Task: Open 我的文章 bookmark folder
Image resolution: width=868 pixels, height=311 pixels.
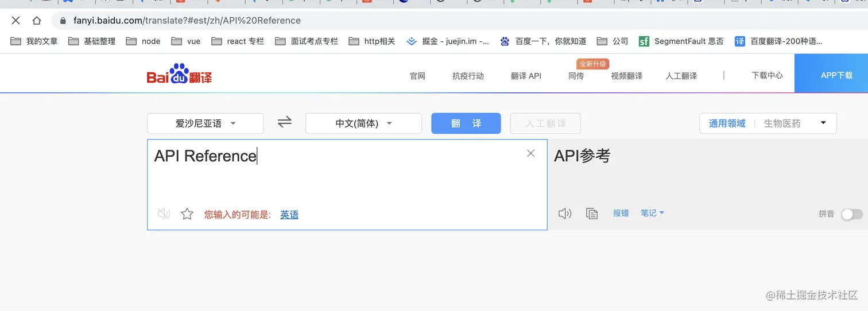Action: [x=34, y=41]
